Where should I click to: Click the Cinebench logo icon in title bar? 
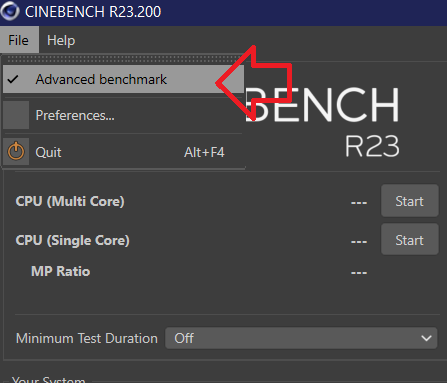coord(9,11)
